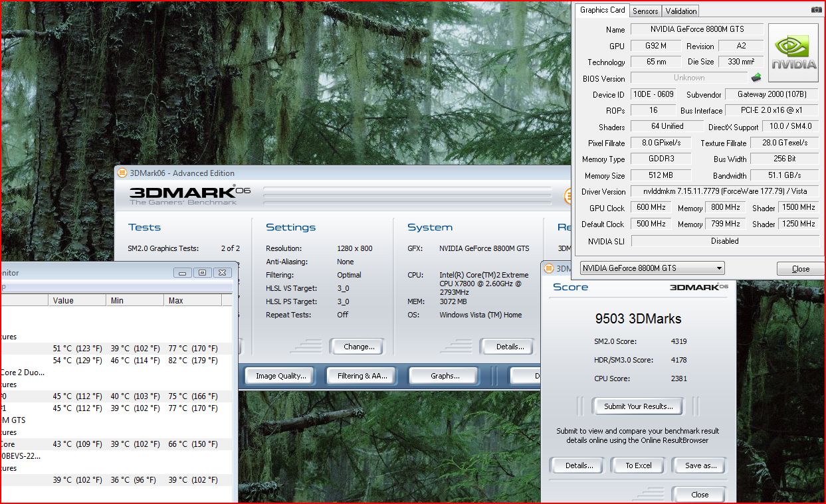Click the 43 °C (109 °F) value cell
Viewport: 826px width, 504px height.
[77, 444]
